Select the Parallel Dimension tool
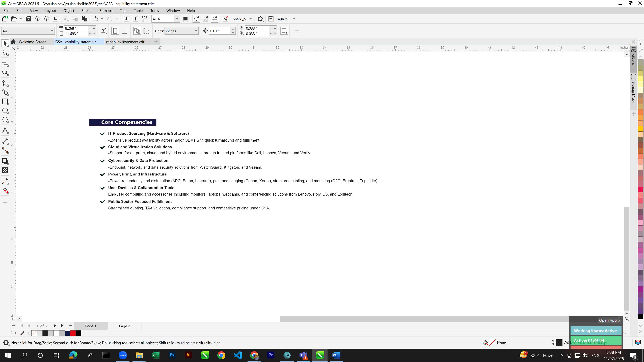Viewport: 644px width, 362px height. [x=5, y=141]
